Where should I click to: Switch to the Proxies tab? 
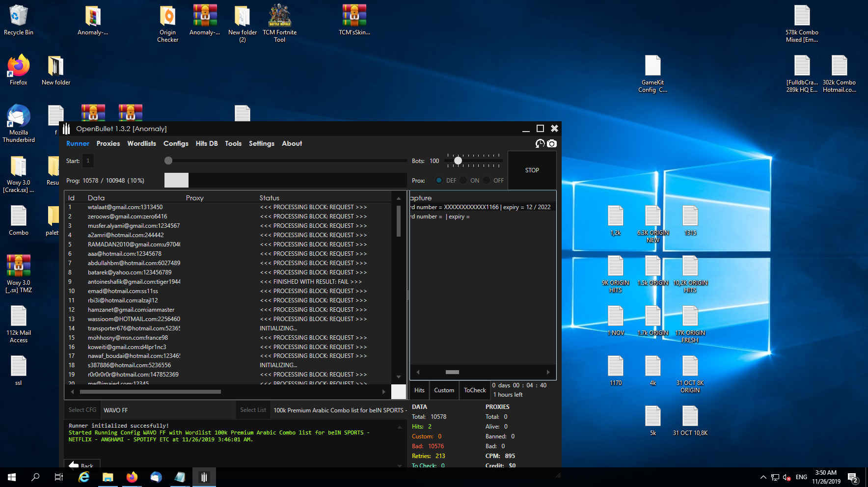click(x=108, y=143)
